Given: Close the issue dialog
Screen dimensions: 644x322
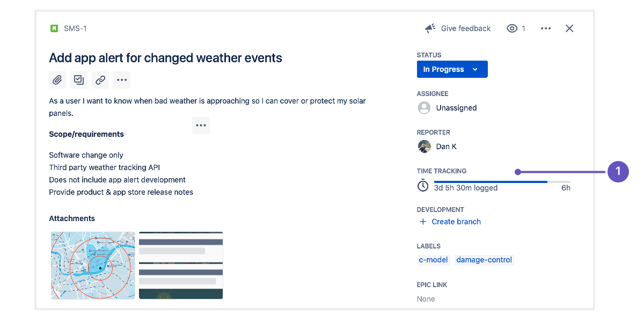Looking at the screenshot, I should pyautogui.click(x=569, y=28).
